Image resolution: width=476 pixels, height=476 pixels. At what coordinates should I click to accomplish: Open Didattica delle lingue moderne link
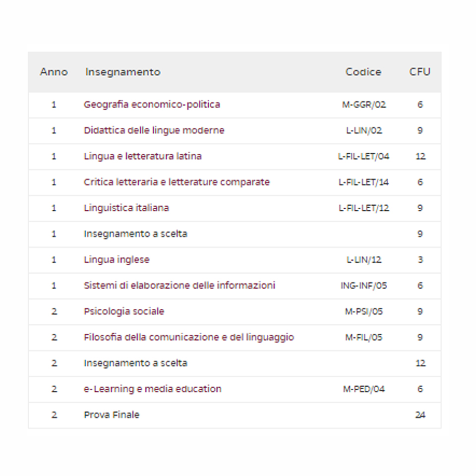coord(154,130)
